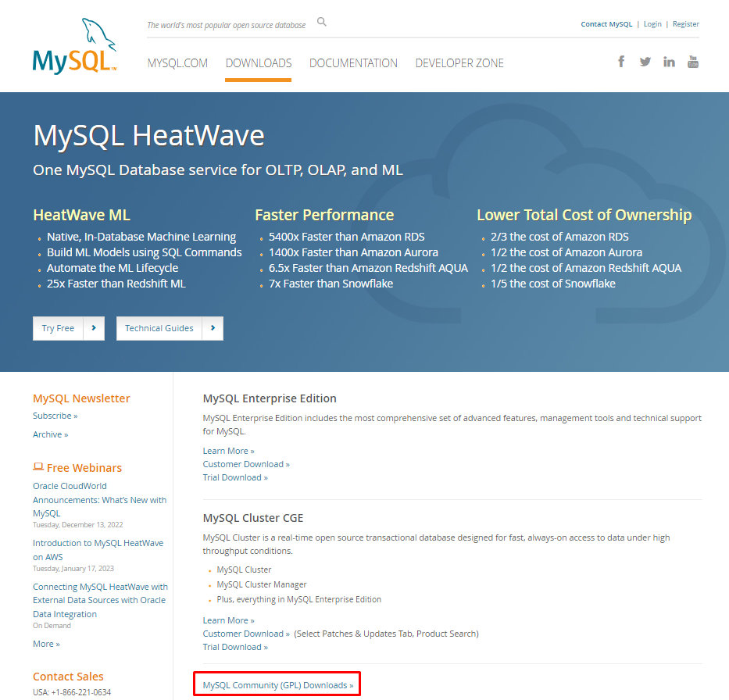Image resolution: width=729 pixels, height=700 pixels.
Task: Click the 'MySQL Cluster Manager' list item
Action: tap(262, 584)
